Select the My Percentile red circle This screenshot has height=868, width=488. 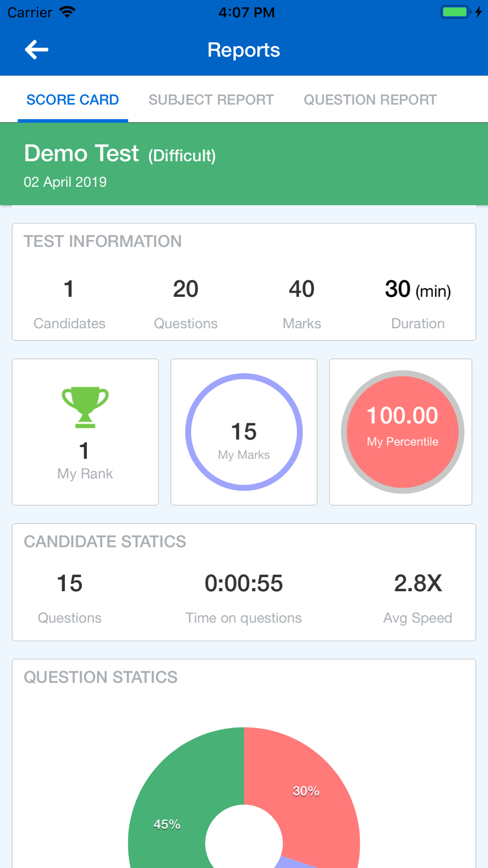click(x=403, y=432)
